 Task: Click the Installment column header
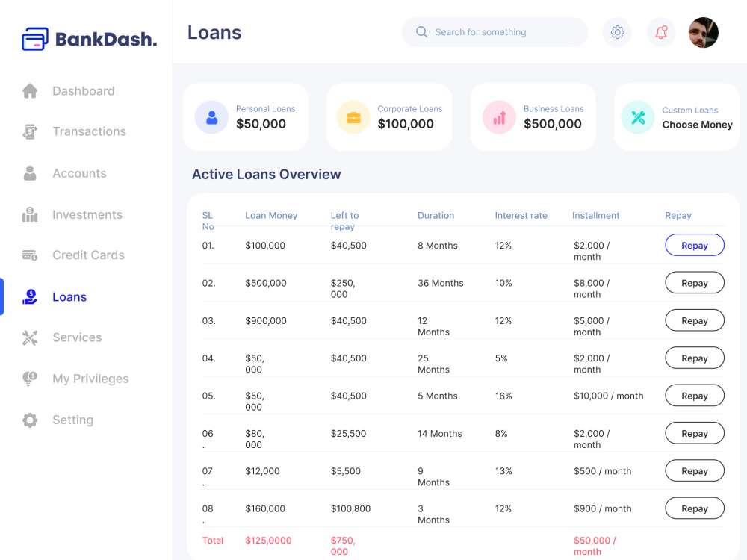596,215
